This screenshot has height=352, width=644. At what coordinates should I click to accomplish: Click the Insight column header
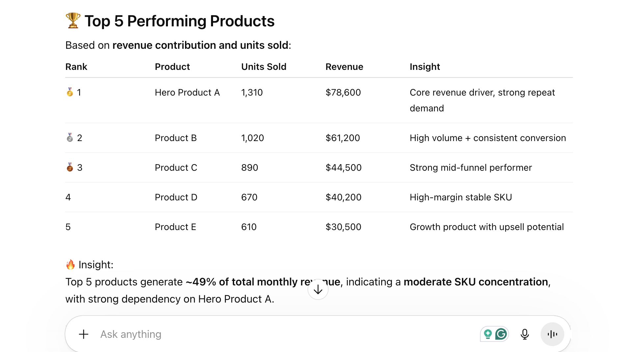tap(424, 67)
